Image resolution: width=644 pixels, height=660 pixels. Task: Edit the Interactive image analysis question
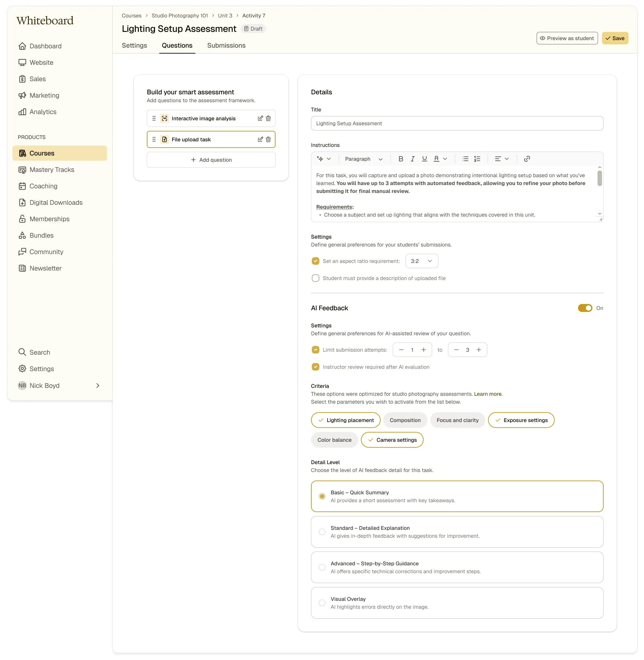pos(260,118)
